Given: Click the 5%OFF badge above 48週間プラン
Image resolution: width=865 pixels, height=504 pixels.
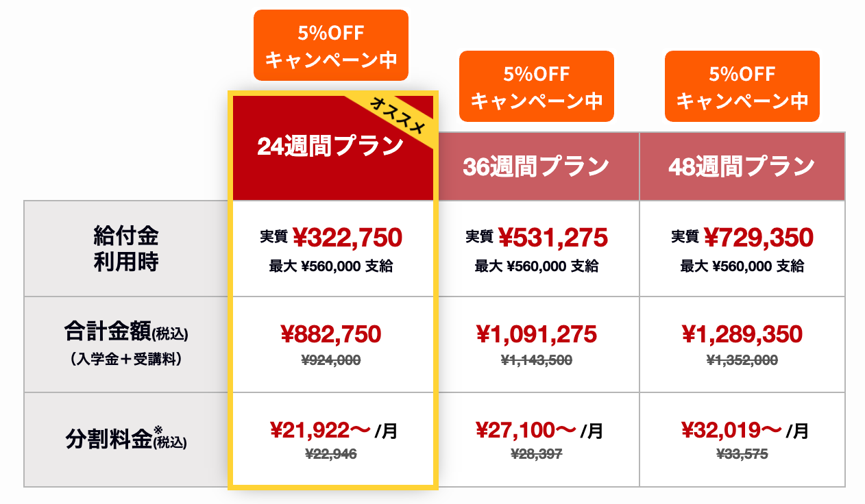Looking at the screenshot, I should click(x=742, y=86).
